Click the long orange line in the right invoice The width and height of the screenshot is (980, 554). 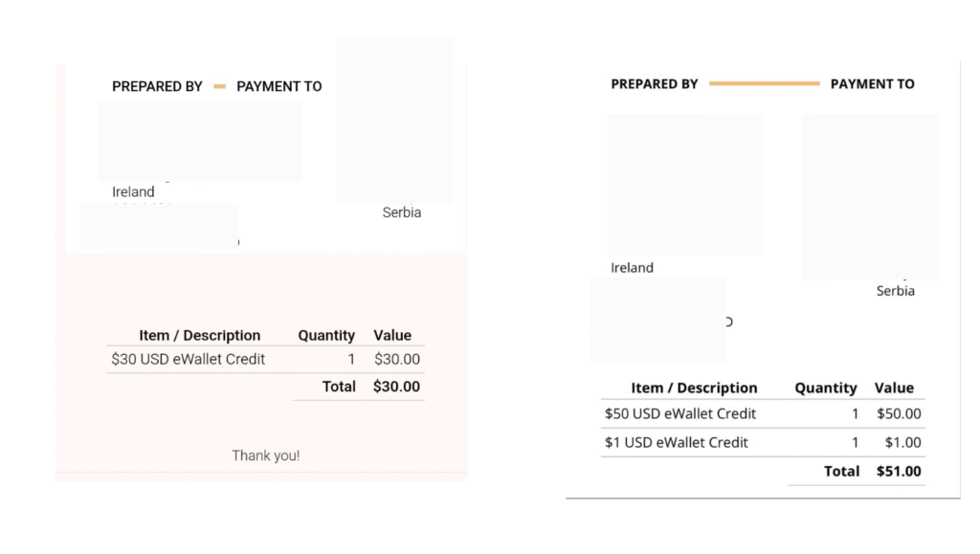(x=765, y=83)
